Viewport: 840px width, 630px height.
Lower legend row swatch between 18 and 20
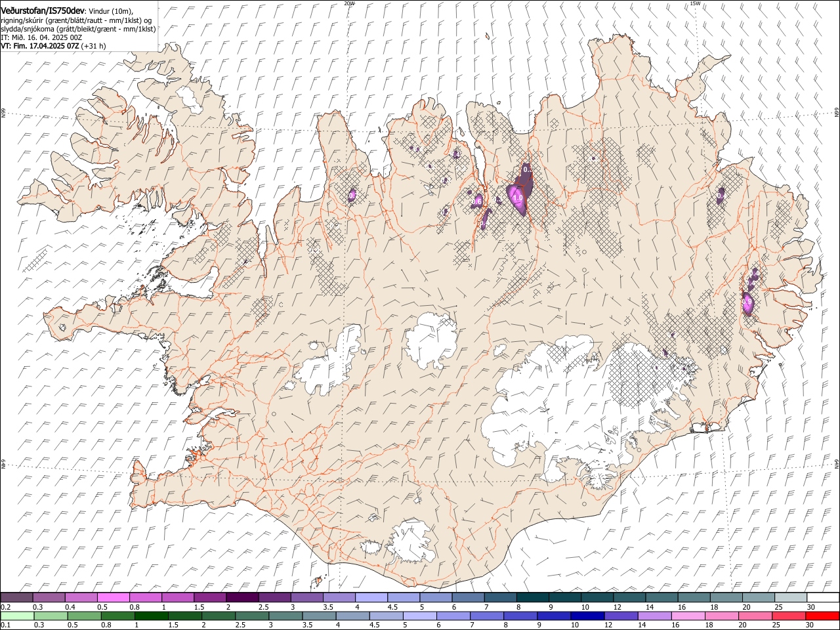coord(722,616)
